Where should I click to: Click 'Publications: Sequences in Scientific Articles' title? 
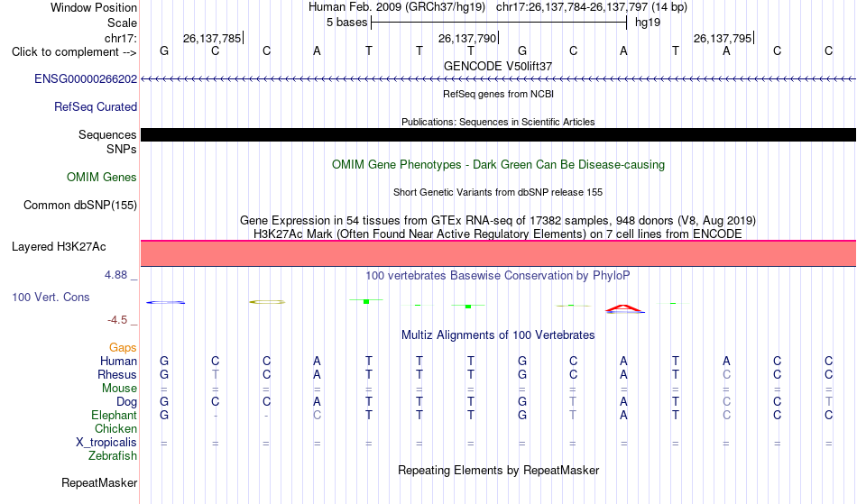click(x=498, y=122)
